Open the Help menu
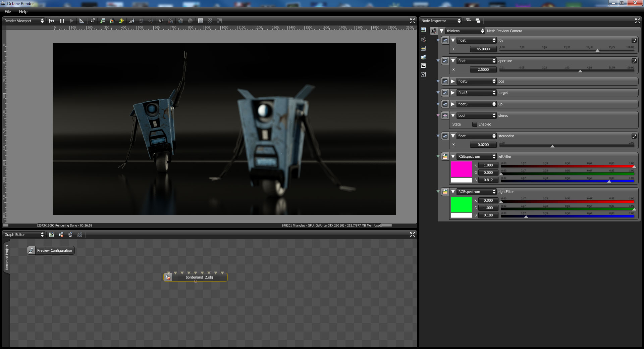 (x=23, y=11)
